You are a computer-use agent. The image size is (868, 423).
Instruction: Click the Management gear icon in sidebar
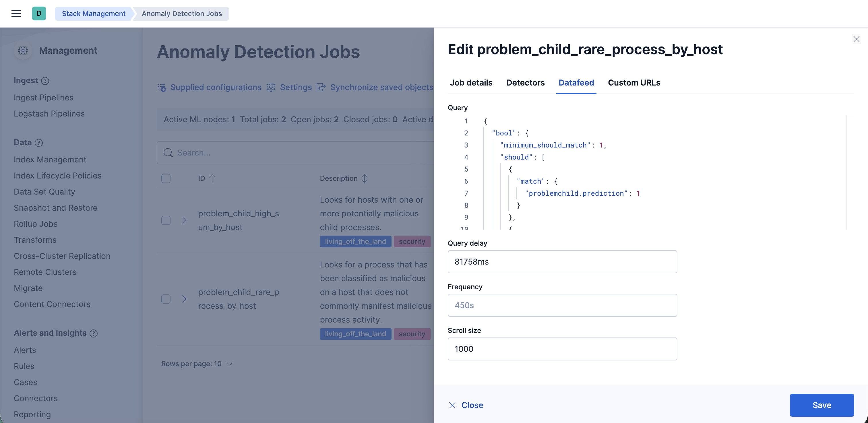click(x=23, y=51)
